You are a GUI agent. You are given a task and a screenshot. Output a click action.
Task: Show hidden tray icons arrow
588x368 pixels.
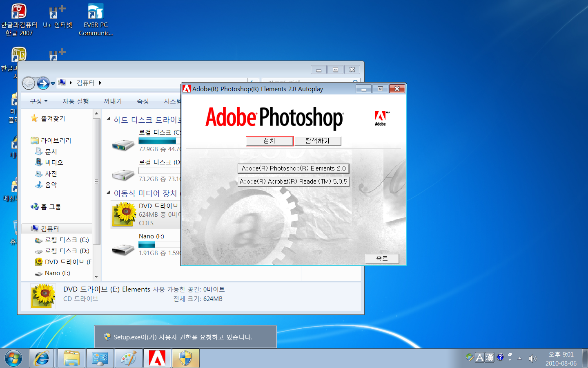click(x=519, y=359)
